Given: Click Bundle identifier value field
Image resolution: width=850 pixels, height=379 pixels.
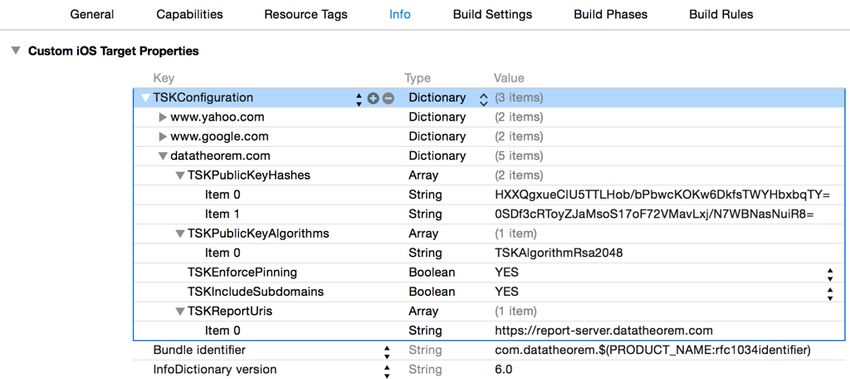Looking at the screenshot, I should coord(653,350).
